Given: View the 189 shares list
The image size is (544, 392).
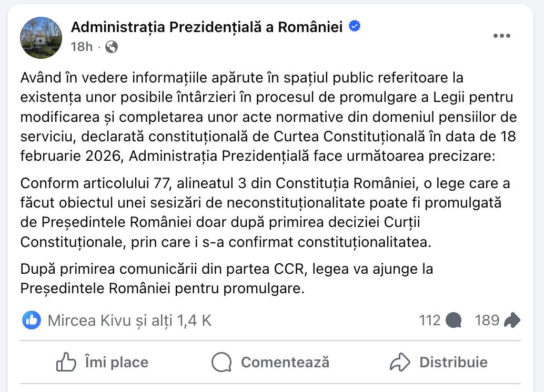Looking at the screenshot, I should tap(487, 320).
